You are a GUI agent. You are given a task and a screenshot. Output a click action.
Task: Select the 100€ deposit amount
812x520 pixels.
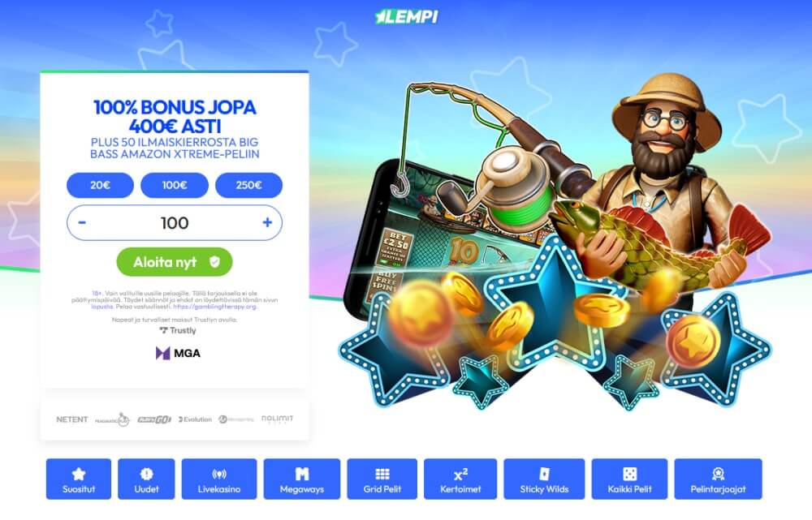point(175,185)
